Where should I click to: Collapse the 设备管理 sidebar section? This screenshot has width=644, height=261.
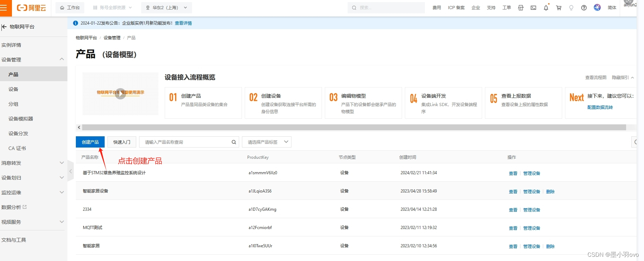coord(33,60)
